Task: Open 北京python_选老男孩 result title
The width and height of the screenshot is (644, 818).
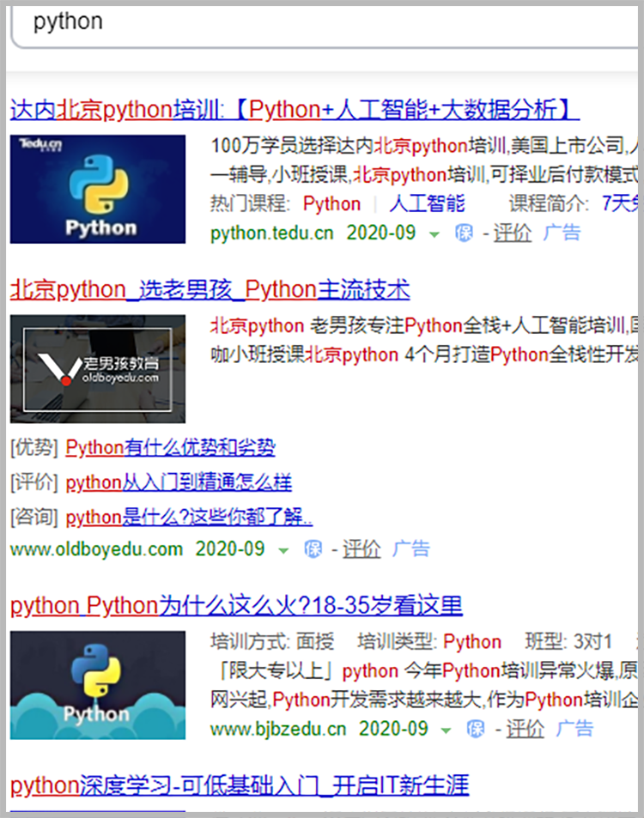Action: pos(210,289)
